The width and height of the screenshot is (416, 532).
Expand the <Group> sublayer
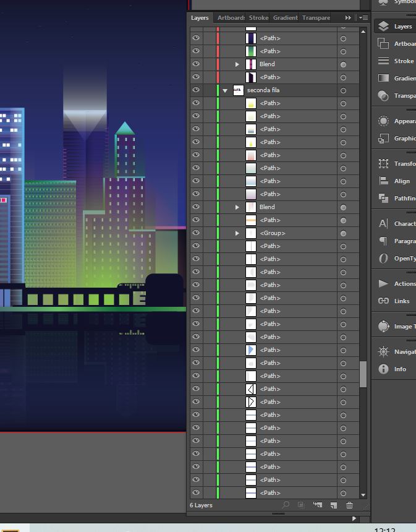coord(237,233)
